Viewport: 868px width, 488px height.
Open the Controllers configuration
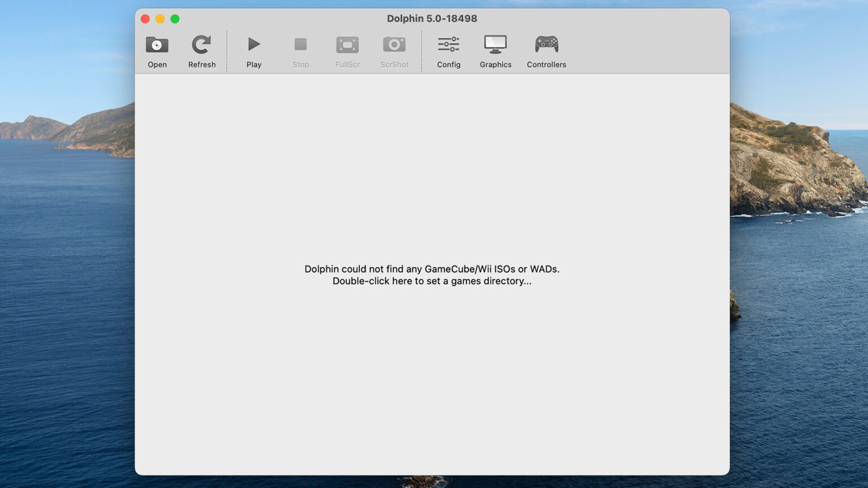546,51
